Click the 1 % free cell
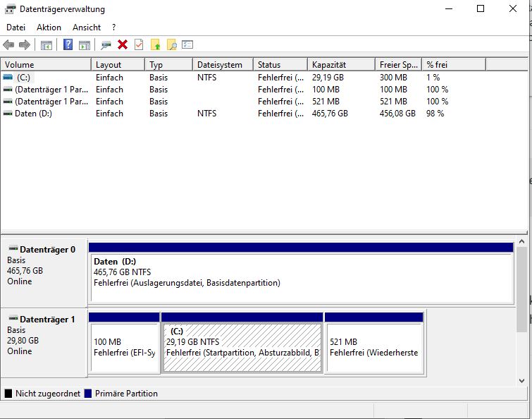The height and width of the screenshot is (419, 532). coord(433,78)
